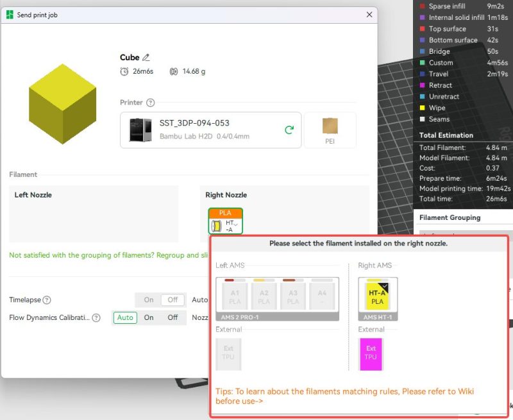Click the filament spool icon under Right Nozzle
Image resolution: width=513 pixels, height=420 pixels.
tap(216, 225)
